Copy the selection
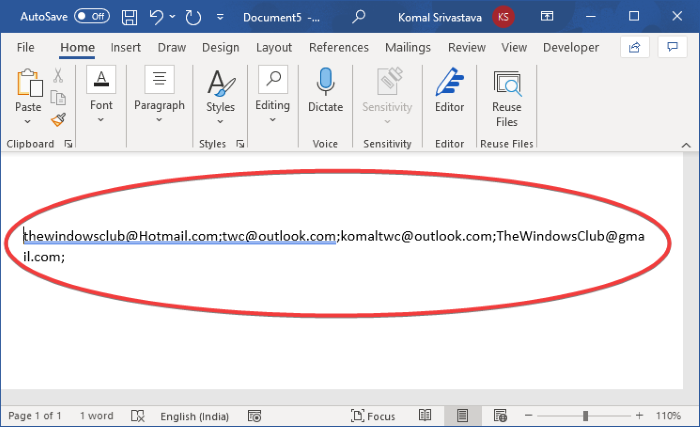Image resolution: width=700 pixels, height=427 pixels. click(58, 97)
